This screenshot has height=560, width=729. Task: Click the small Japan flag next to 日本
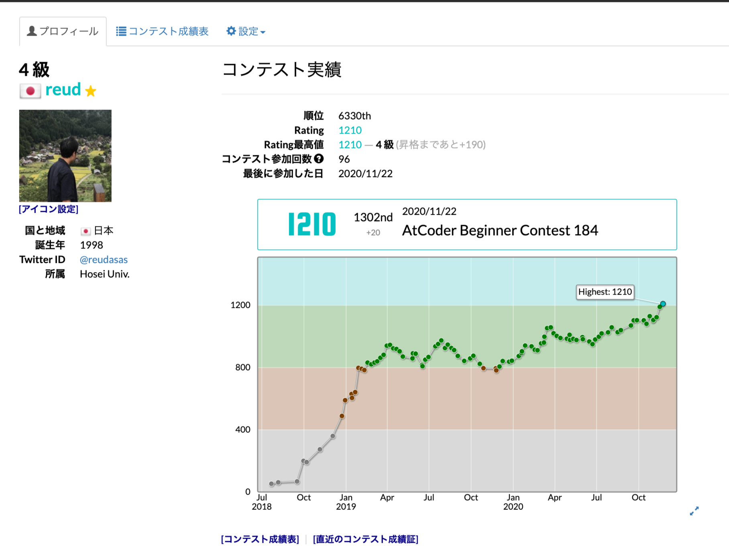click(85, 231)
